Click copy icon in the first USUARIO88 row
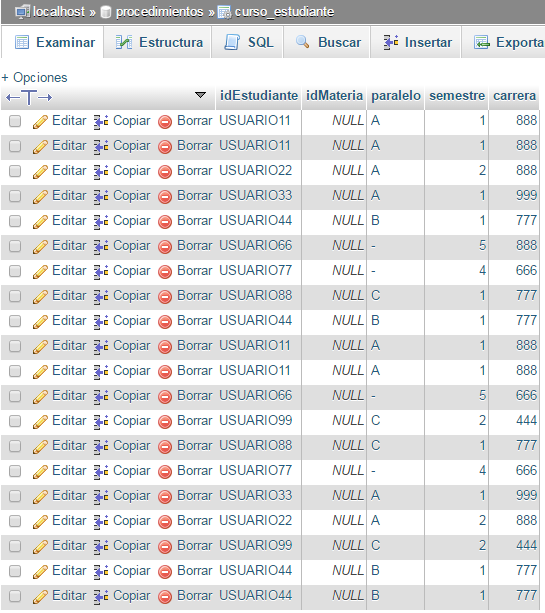Image resolution: width=545 pixels, height=613 pixels. 101,297
